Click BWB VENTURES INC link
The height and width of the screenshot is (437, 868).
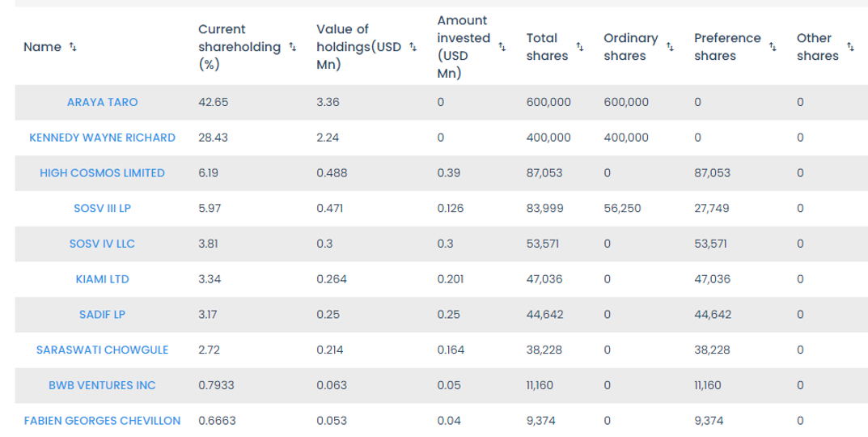click(102, 385)
